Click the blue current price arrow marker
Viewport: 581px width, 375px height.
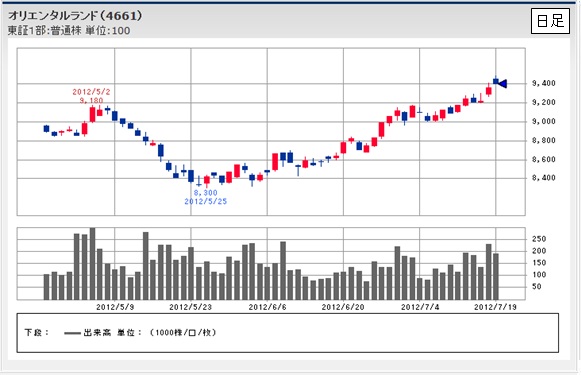click(502, 84)
